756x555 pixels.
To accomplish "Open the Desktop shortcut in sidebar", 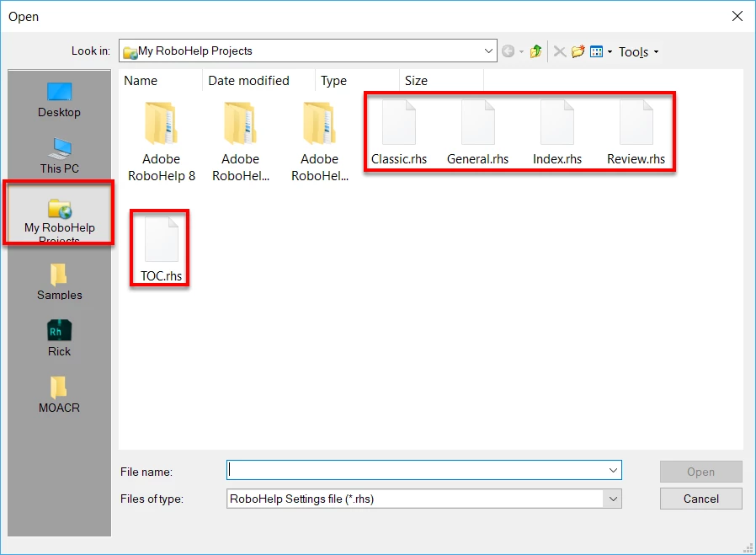I will [x=59, y=100].
